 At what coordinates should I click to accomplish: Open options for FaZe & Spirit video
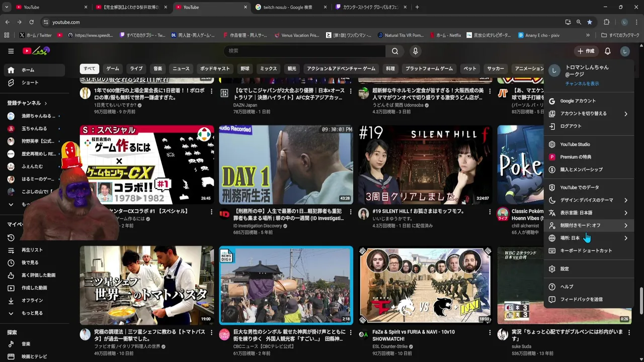tap(490, 333)
